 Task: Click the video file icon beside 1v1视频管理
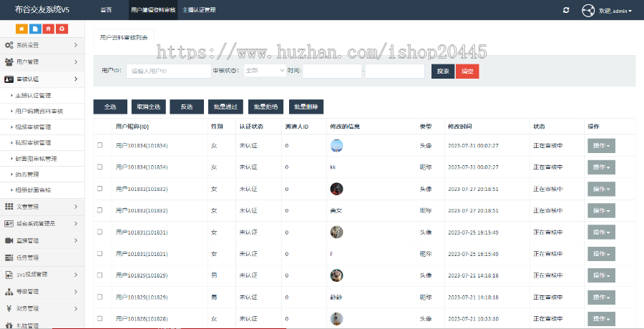9,275
